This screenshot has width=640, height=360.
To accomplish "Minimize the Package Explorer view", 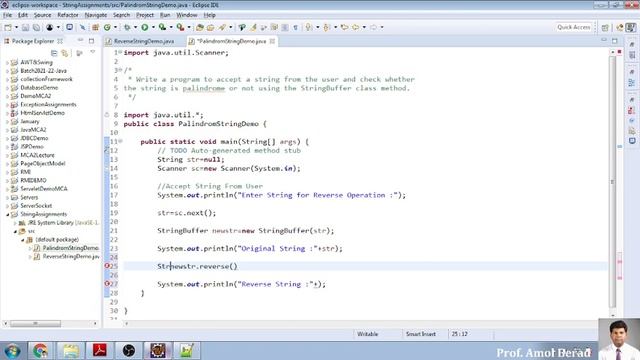I will 80,41.
